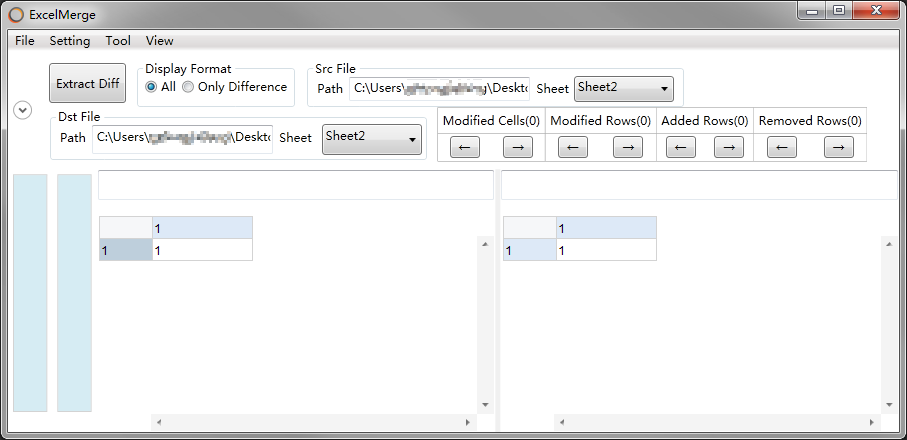Select column header 1 in left grid
Screen dimensions: 907x440
coord(202,229)
